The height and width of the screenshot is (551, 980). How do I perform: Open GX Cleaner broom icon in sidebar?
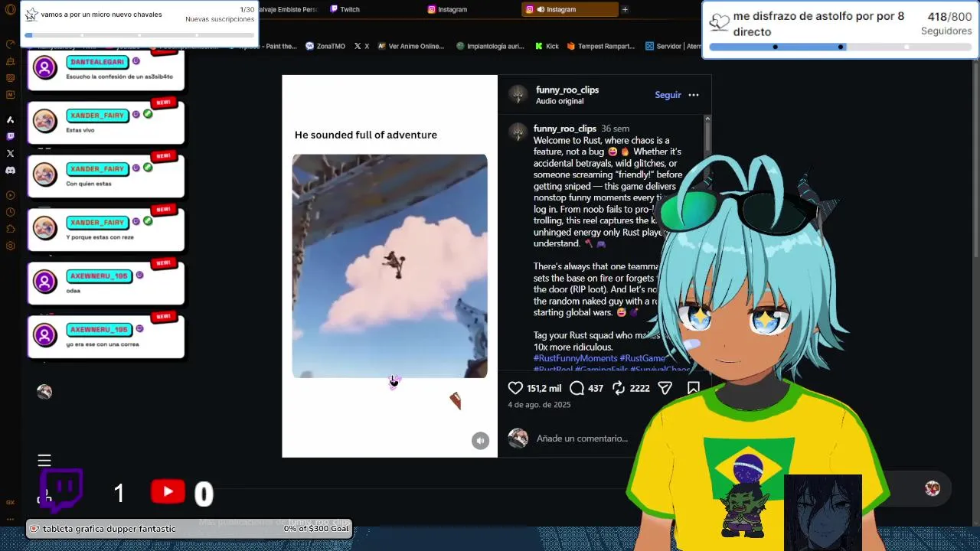[x=11, y=61]
